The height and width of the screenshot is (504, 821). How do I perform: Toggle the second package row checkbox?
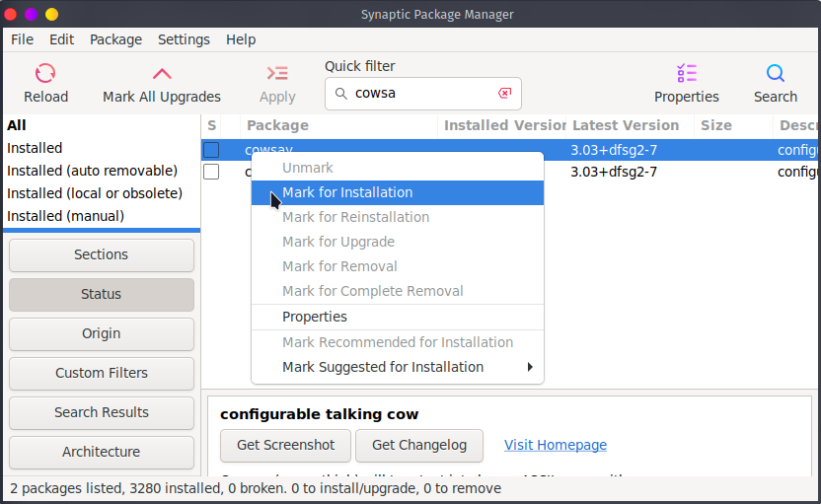point(211,172)
